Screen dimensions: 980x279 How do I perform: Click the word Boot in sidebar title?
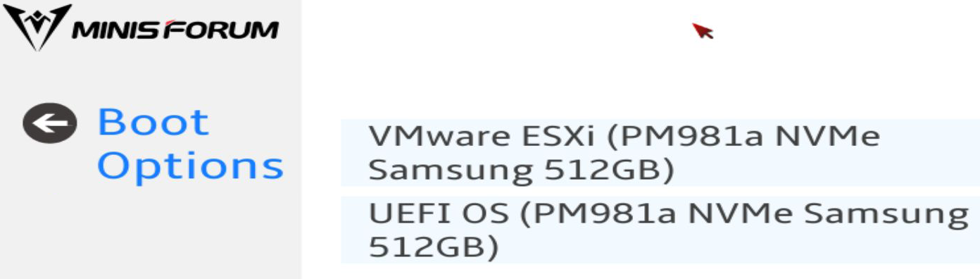click(153, 123)
